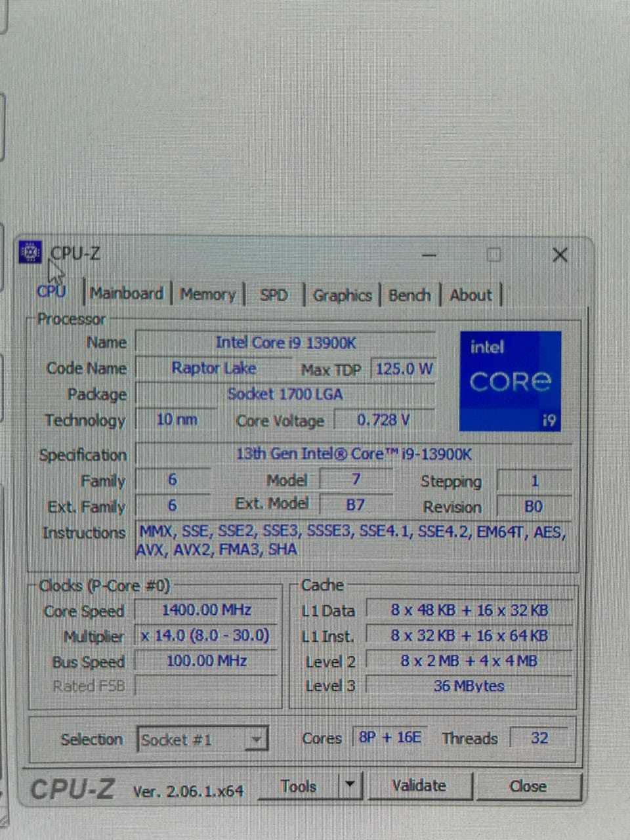Open the Memory tab
Image resolution: width=630 pixels, height=840 pixels.
pyautogui.click(x=208, y=295)
